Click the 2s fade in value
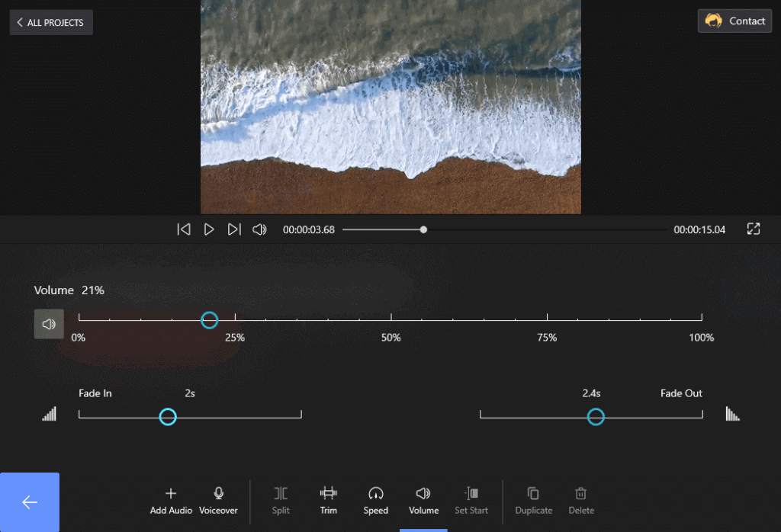The width and height of the screenshot is (781, 532). [x=190, y=393]
